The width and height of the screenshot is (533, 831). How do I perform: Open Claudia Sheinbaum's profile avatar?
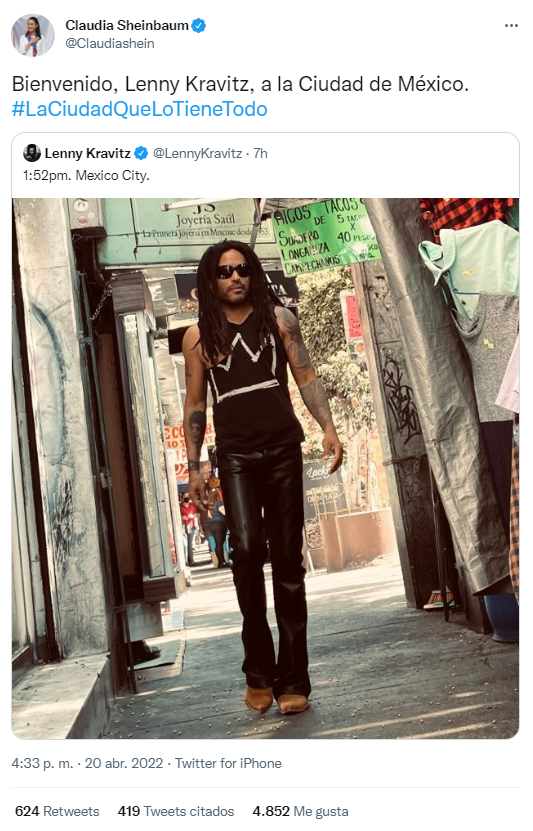pyautogui.click(x=33, y=35)
